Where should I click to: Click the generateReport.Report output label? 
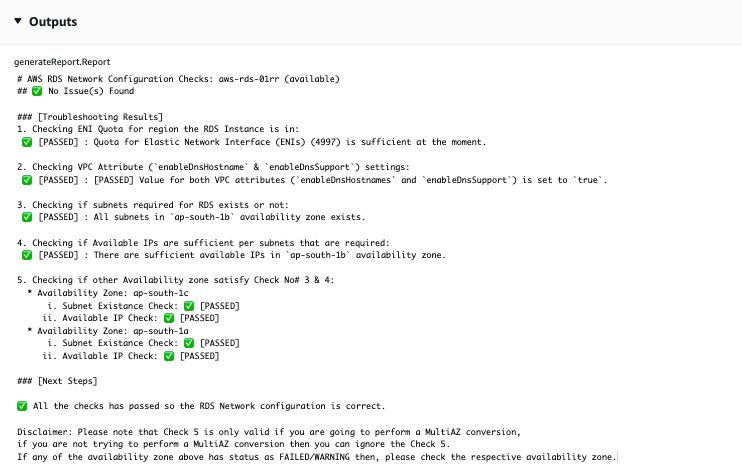pyautogui.click(x=68, y=62)
